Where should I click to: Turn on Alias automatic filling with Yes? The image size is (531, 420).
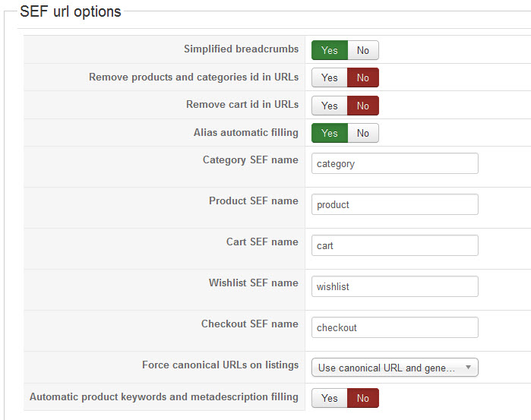330,133
